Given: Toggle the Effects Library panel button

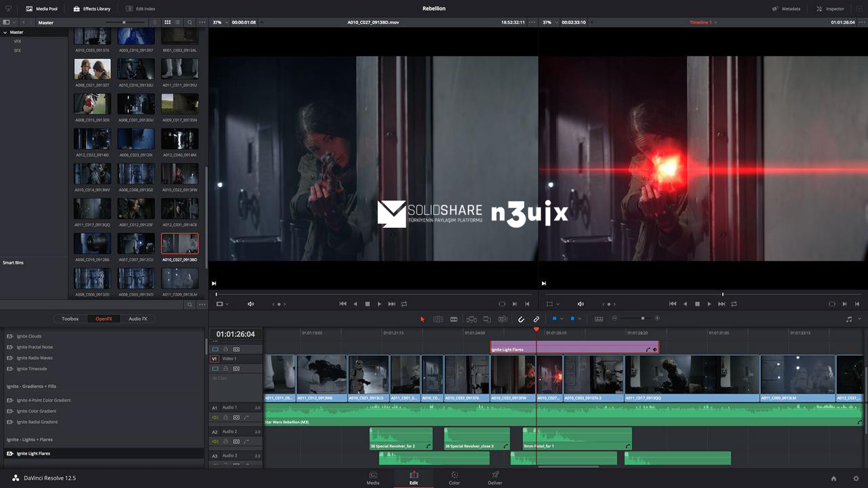Looking at the screenshot, I should coord(92,9).
